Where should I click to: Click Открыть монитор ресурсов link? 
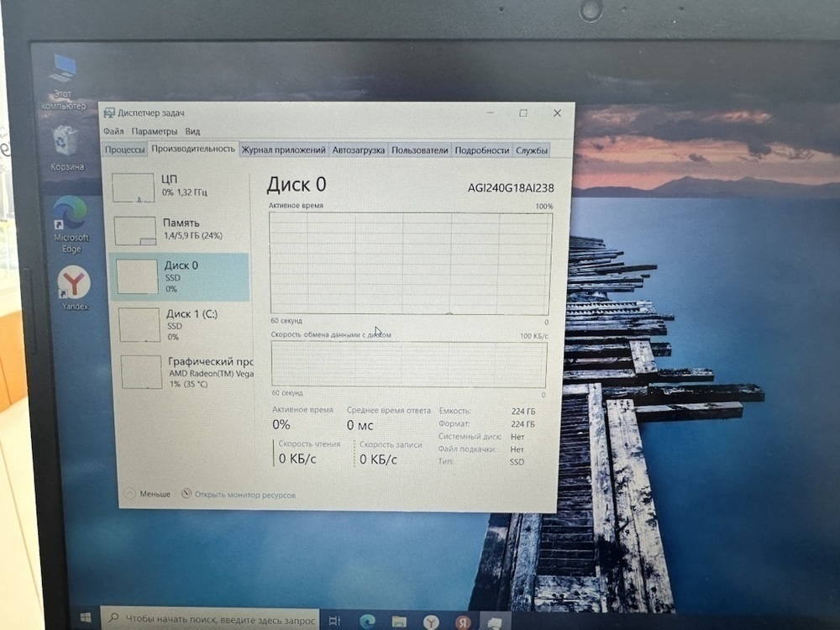[x=239, y=495]
